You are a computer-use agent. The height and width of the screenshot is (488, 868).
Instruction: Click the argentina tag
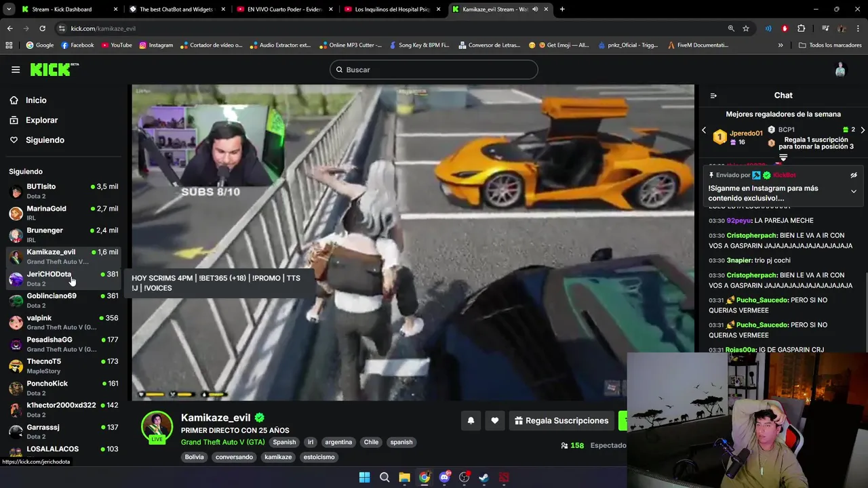338,442
